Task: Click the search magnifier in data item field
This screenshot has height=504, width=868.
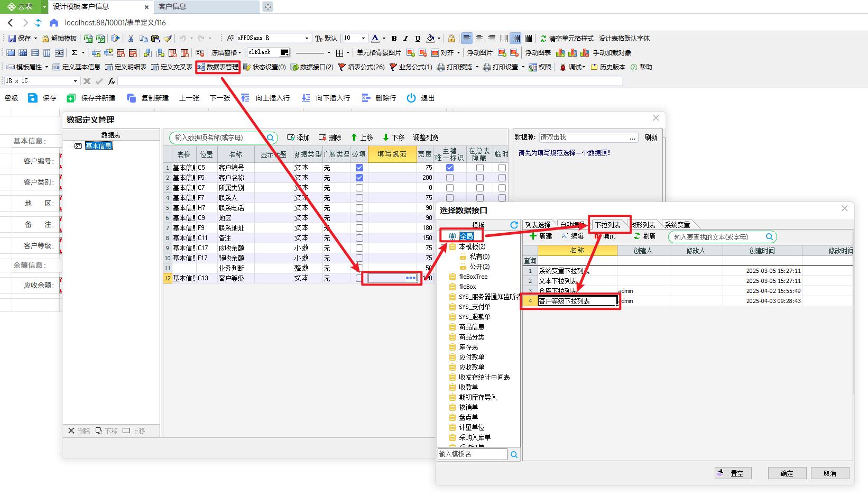Action: pyautogui.click(x=270, y=138)
